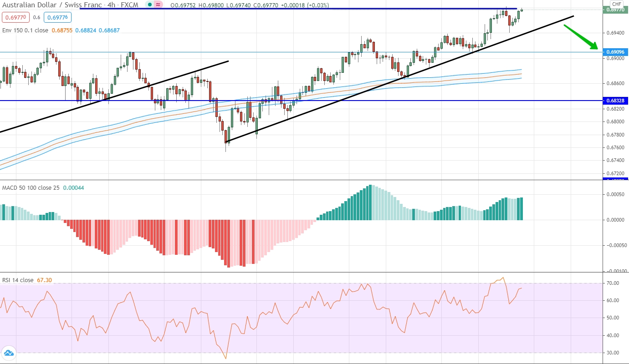This screenshot has height=364, width=629.
Task: Click the blue price label 0.69096
Action: tap(615, 52)
